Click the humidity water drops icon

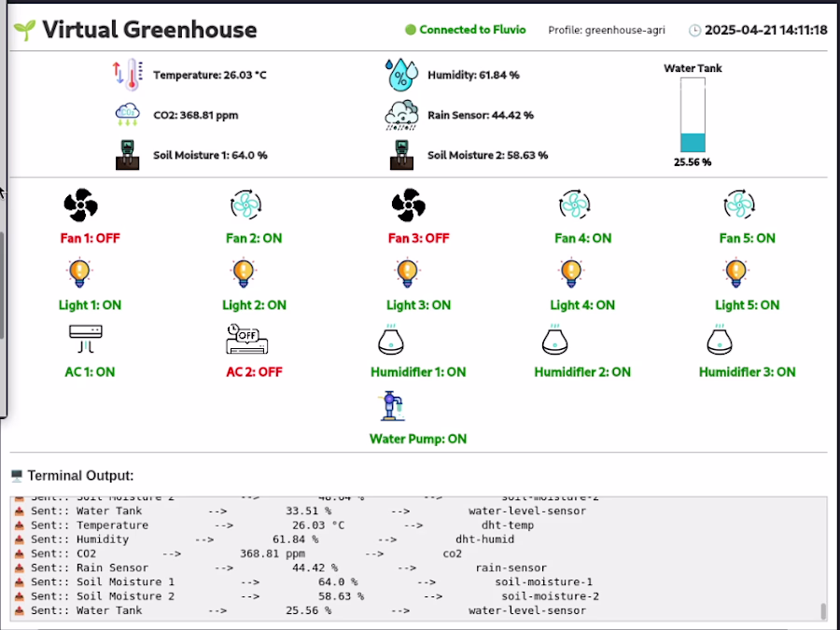coord(401,75)
